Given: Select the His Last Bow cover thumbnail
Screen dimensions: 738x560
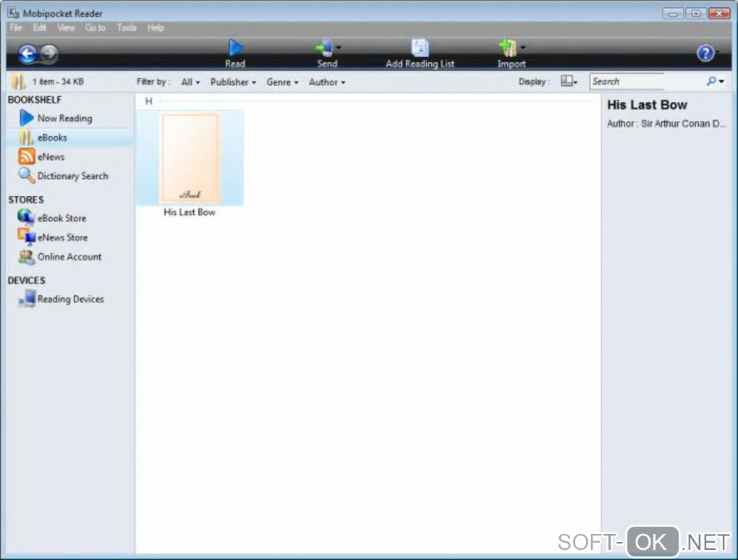Looking at the screenshot, I should click(x=190, y=158).
